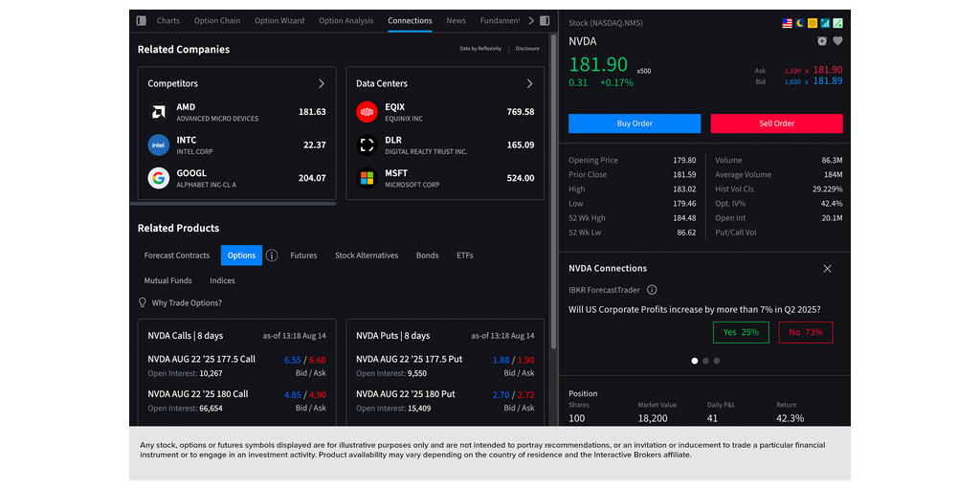The height and width of the screenshot is (490, 980).
Task: Close the NVDA Connections panel
Action: pos(828,269)
